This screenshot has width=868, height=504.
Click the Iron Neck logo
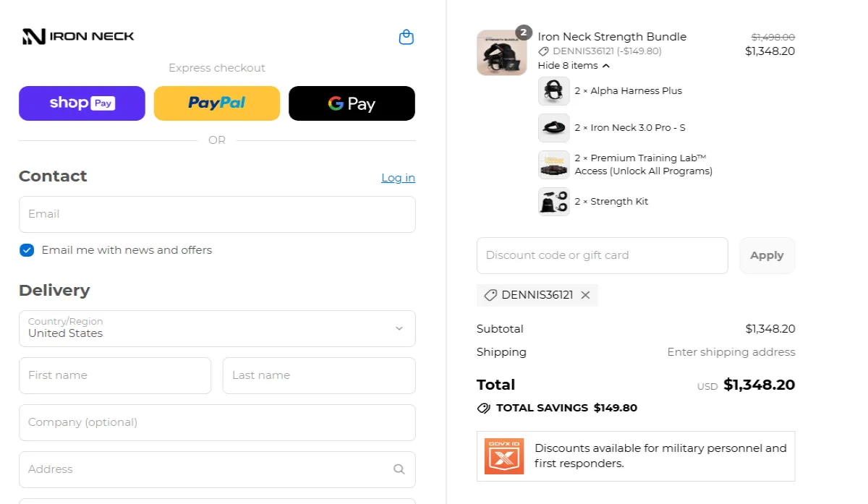[78, 36]
